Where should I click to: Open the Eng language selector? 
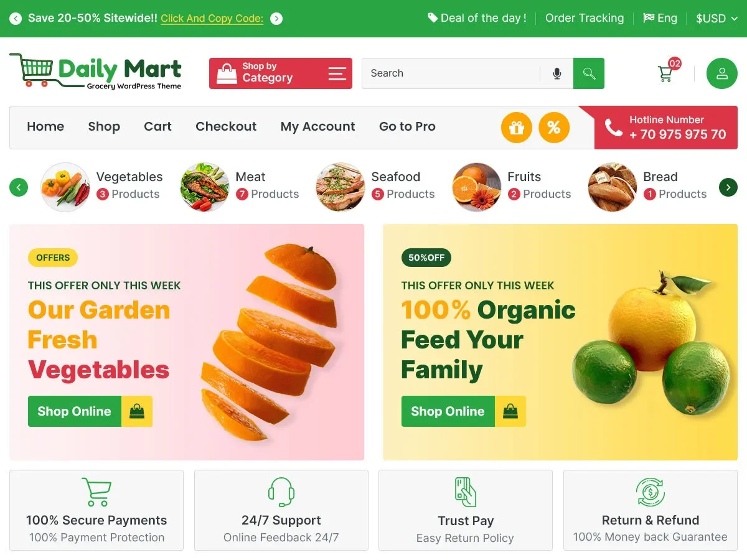click(x=660, y=18)
